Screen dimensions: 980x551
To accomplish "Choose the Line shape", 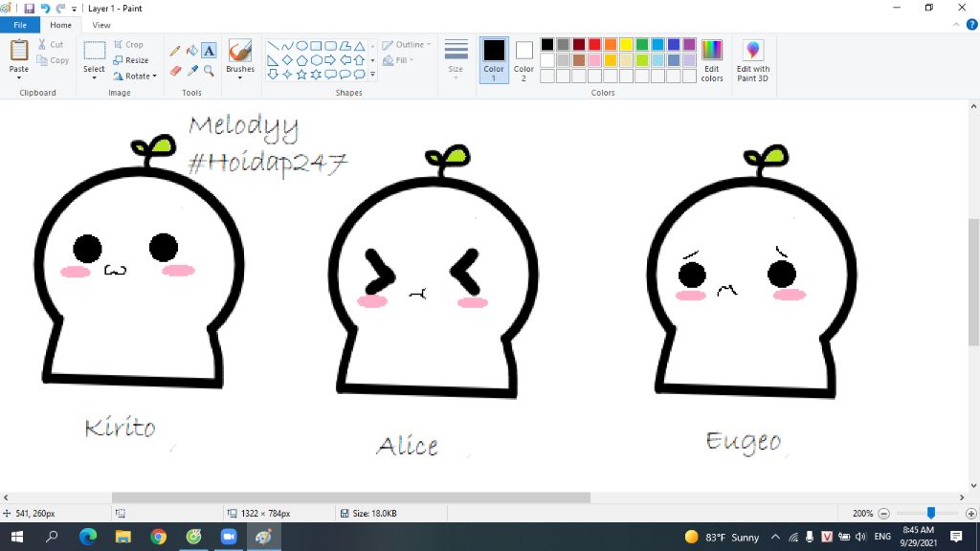I will tap(273, 46).
